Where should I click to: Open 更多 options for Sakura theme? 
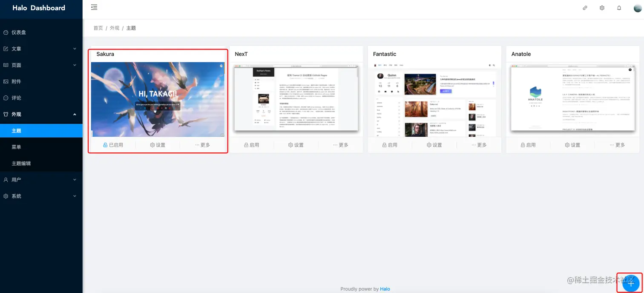[202, 145]
